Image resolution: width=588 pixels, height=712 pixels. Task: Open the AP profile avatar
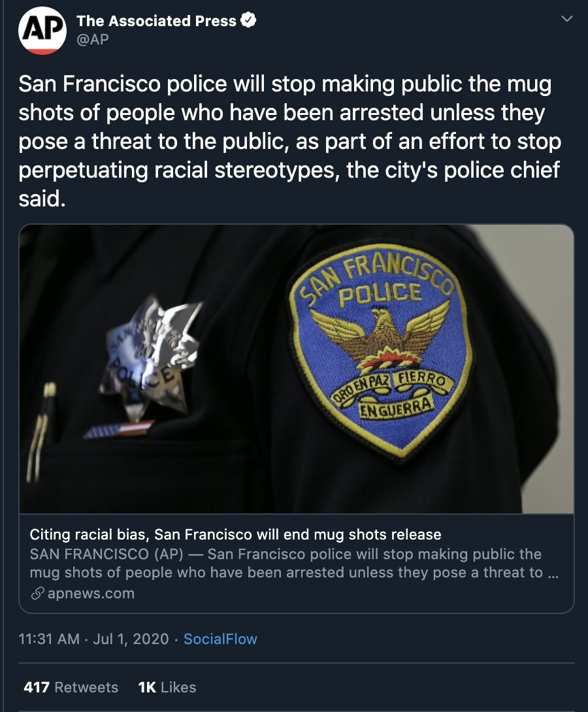pos(42,31)
